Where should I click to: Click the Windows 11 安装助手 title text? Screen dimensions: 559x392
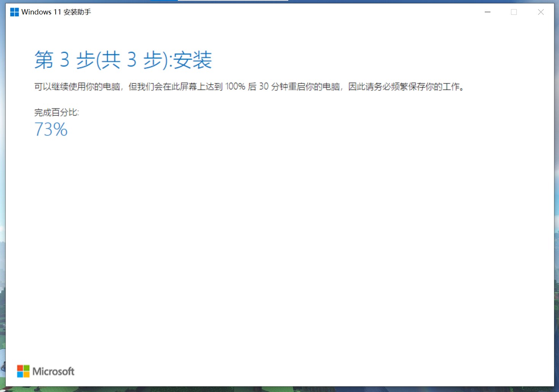click(56, 12)
